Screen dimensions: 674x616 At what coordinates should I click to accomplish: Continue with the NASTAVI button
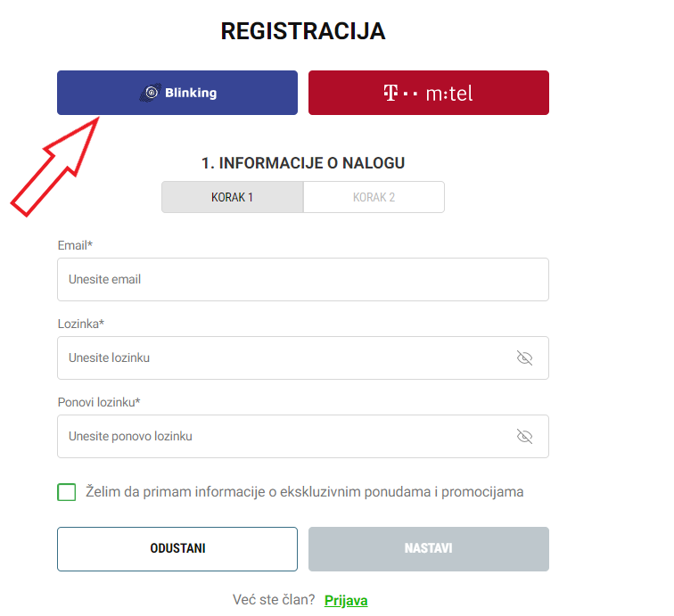(429, 549)
